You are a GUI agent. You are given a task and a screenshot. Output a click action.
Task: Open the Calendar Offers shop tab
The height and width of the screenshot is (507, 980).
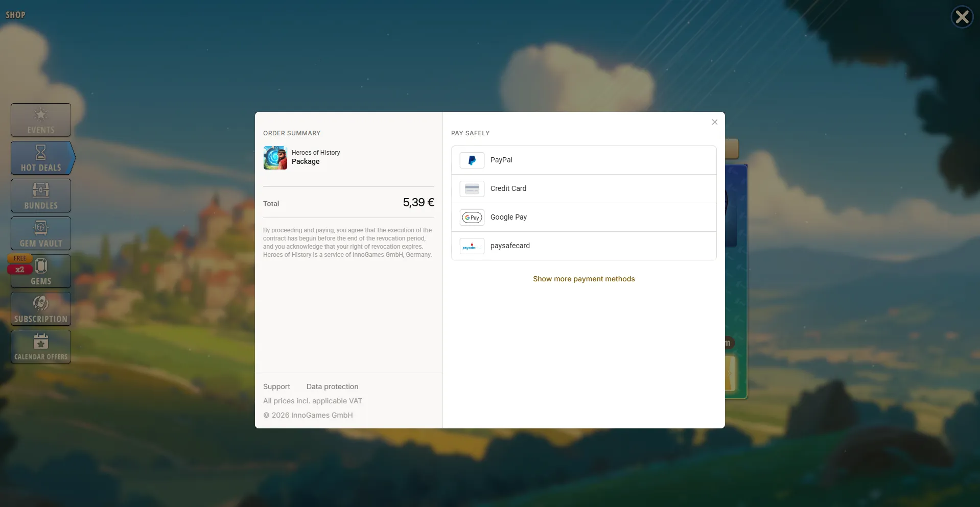(41, 347)
